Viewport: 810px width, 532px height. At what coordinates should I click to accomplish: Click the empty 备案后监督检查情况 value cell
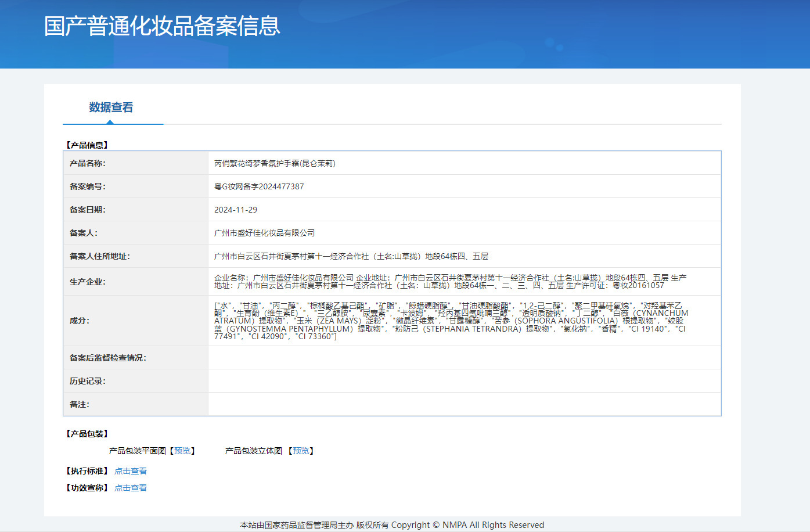coord(464,358)
